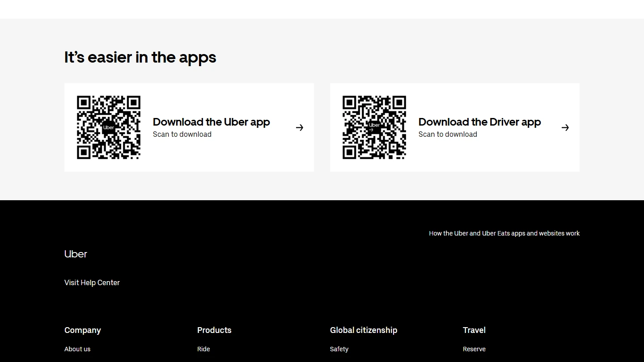
Task: Open the Download the Uber app link
Action: pos(211,122)
